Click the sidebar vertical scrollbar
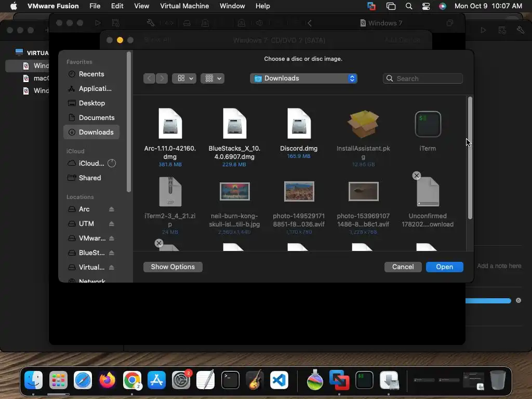Screen dimensions: 532x399 [x=129, y=122]
